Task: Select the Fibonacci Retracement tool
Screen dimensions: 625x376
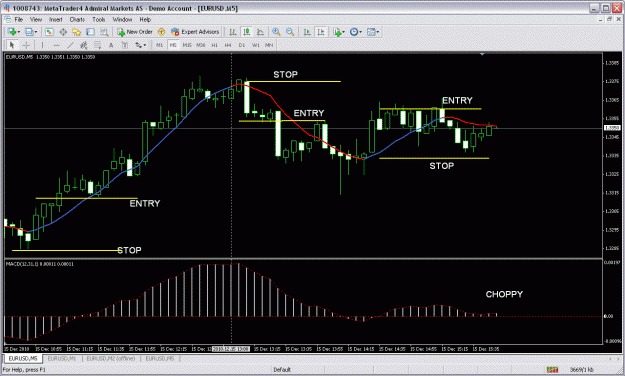Action: coord(97,45)
